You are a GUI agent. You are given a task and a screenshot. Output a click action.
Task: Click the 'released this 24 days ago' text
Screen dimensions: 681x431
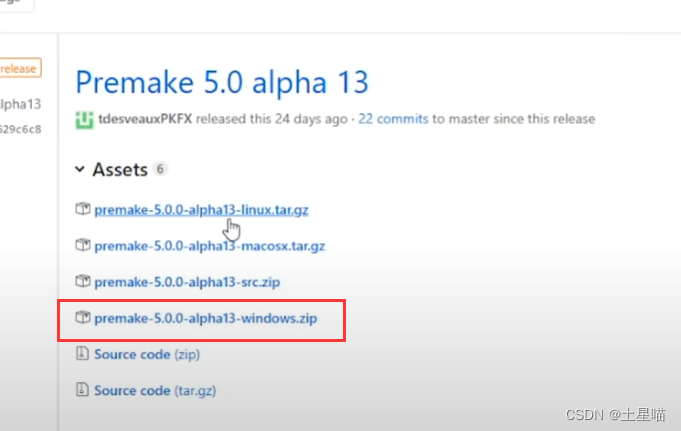click(x=272, y=119)
